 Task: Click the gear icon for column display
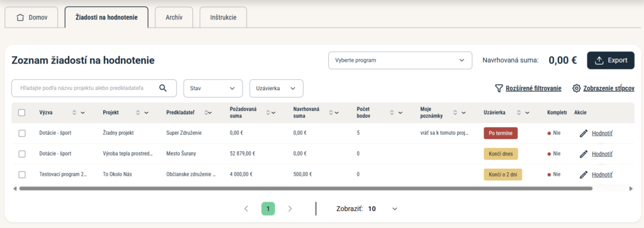point(576,88)
